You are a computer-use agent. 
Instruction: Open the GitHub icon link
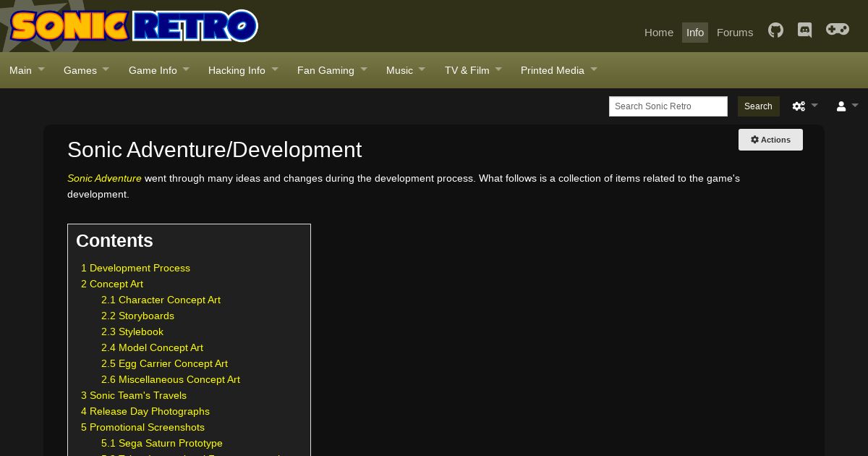point(775,30)
